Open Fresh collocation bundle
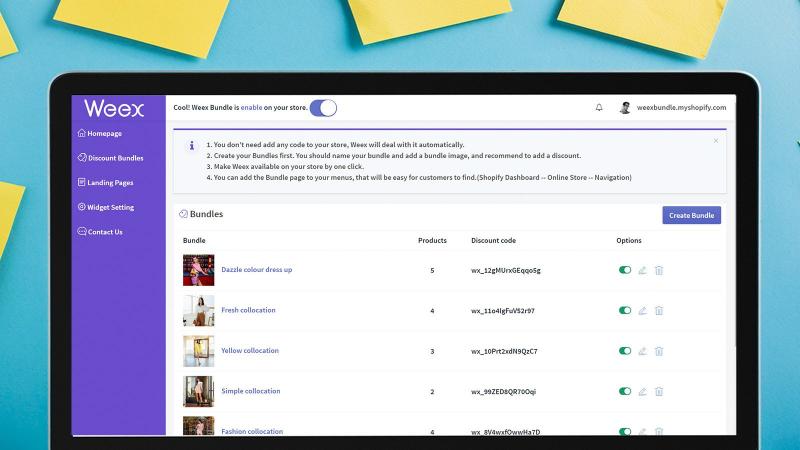This screenshot has height=450, width=800. (248, 310)
